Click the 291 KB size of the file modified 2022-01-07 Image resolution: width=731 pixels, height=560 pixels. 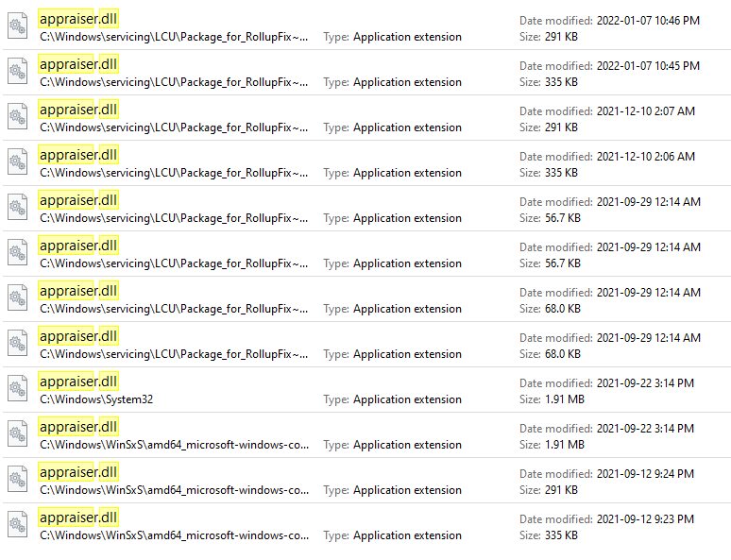click(561, 37)
